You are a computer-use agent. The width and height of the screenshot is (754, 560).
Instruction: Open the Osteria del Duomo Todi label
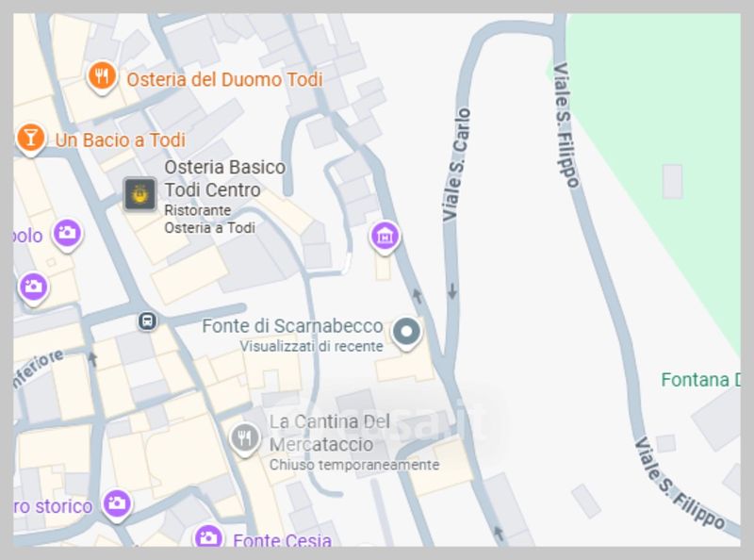[x=224, y=79]
